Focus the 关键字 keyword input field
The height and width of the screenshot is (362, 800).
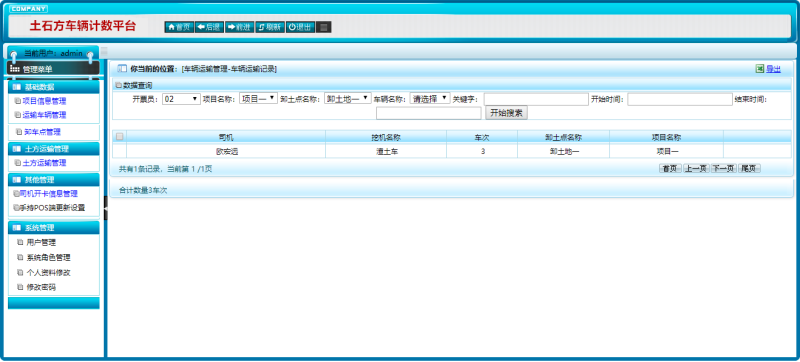click(536, 99)
